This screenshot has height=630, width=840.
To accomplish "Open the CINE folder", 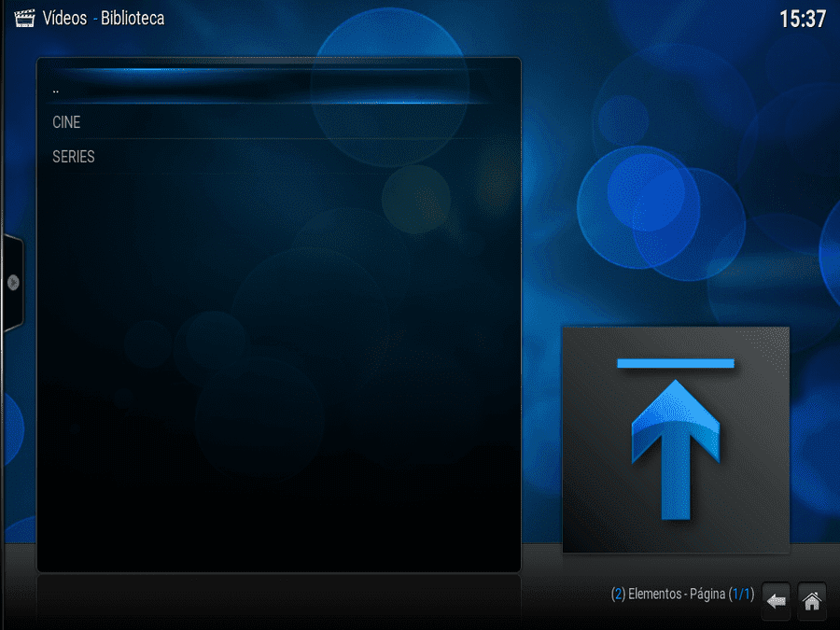I will 278,122.
